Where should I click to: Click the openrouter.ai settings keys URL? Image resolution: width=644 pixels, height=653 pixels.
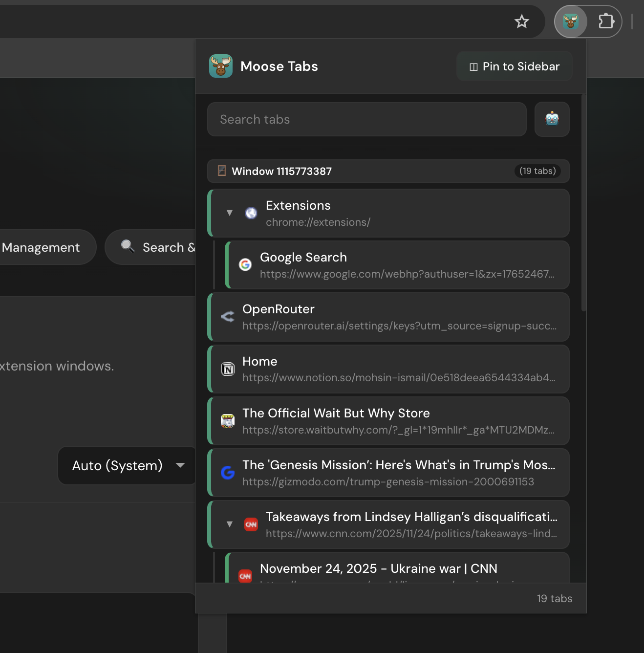pos(399,326)
